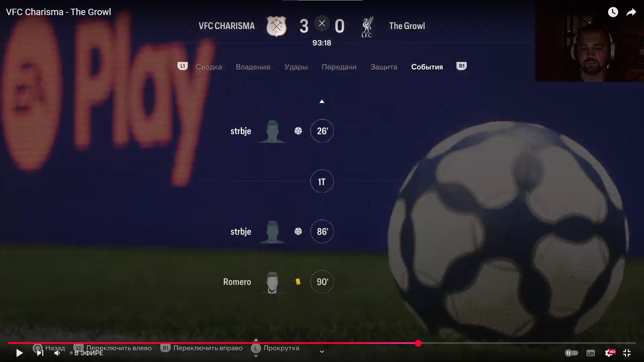Click the video title VFC Charisma - The Growl
644x362 pixels.
coord(58,12)
